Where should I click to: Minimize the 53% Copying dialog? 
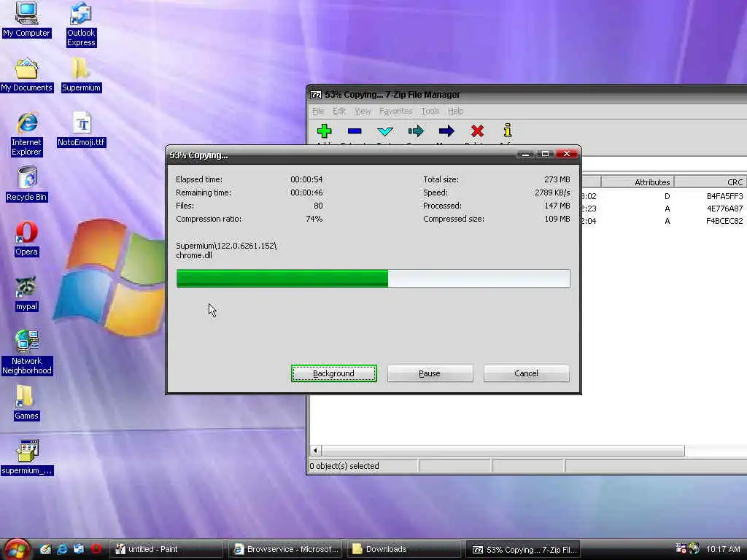(525, 154)
